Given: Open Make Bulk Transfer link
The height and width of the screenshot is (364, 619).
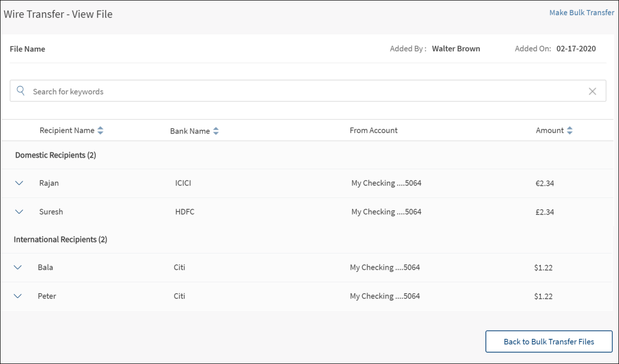Looking at the screenshot, I should [x=582, y=13].
